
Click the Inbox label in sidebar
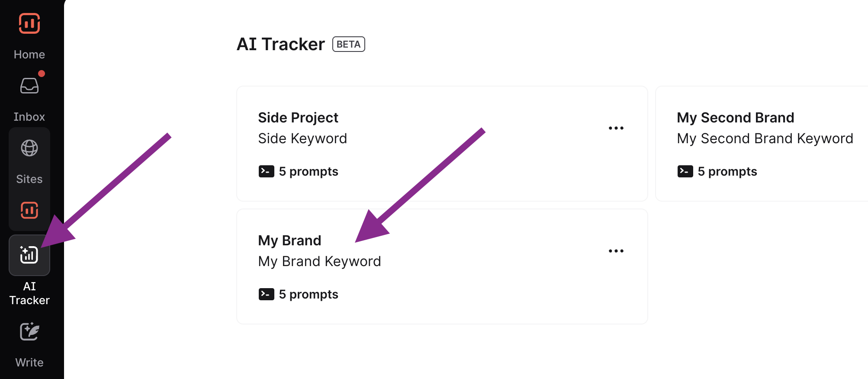tap(29, 117)
